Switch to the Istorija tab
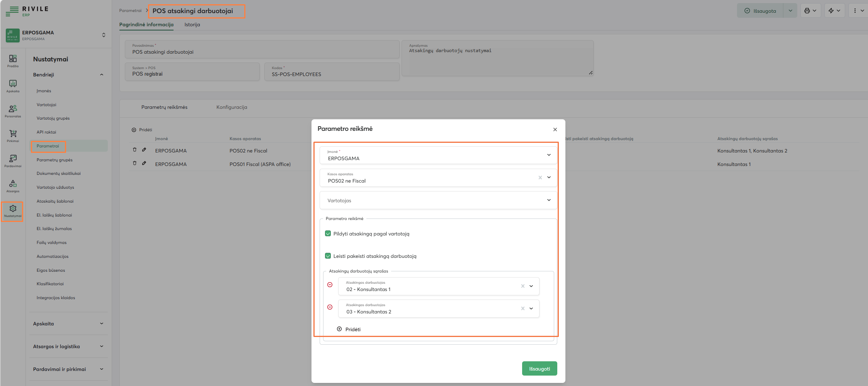Image resolution: width=868 pixels, height=386 pixels. click(192, 25)
